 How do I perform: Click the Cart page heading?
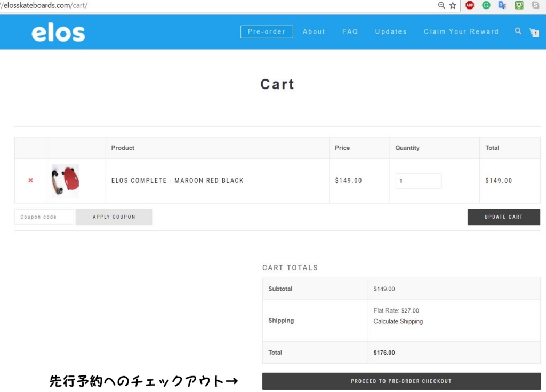point(277,84)
